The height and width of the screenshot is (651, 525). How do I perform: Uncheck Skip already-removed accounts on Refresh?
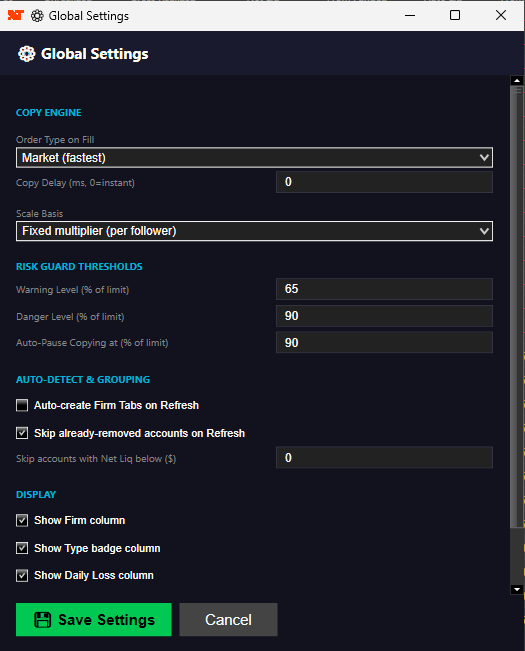click(22, 433)
